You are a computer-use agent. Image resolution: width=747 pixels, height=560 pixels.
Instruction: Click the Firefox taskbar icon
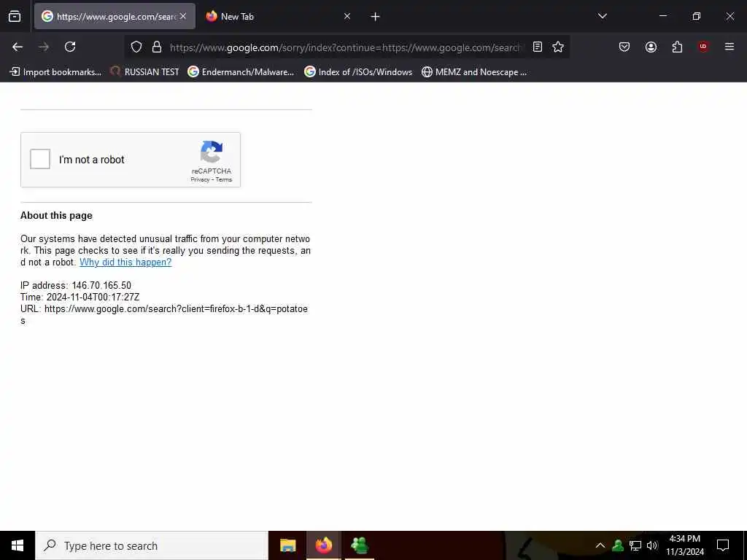(323, 545)
